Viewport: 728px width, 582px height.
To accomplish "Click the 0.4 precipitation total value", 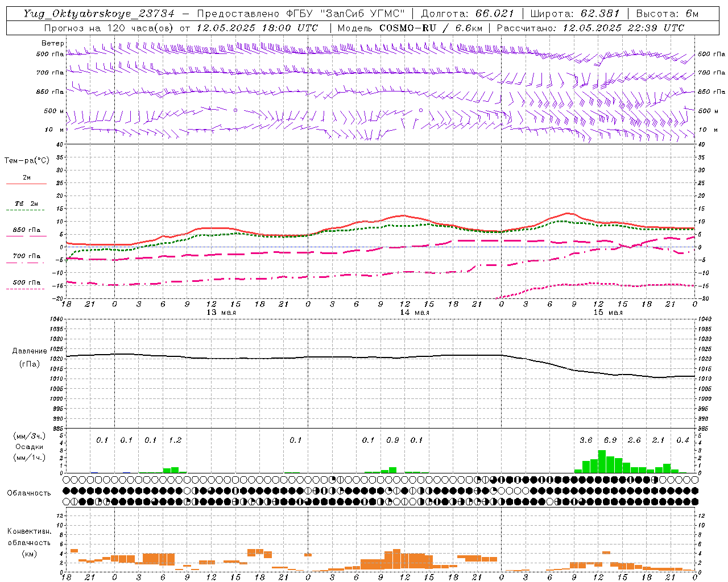I will (682, 440).
